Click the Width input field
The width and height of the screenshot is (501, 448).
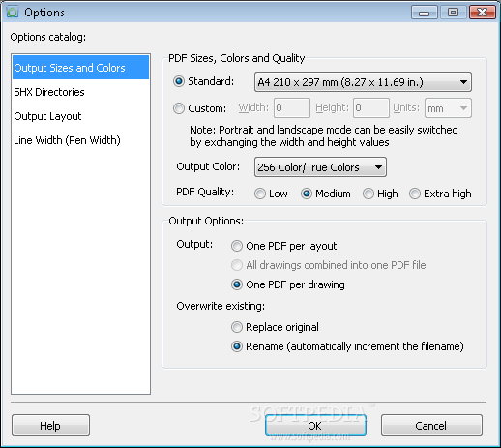click(x=292, y=108)
